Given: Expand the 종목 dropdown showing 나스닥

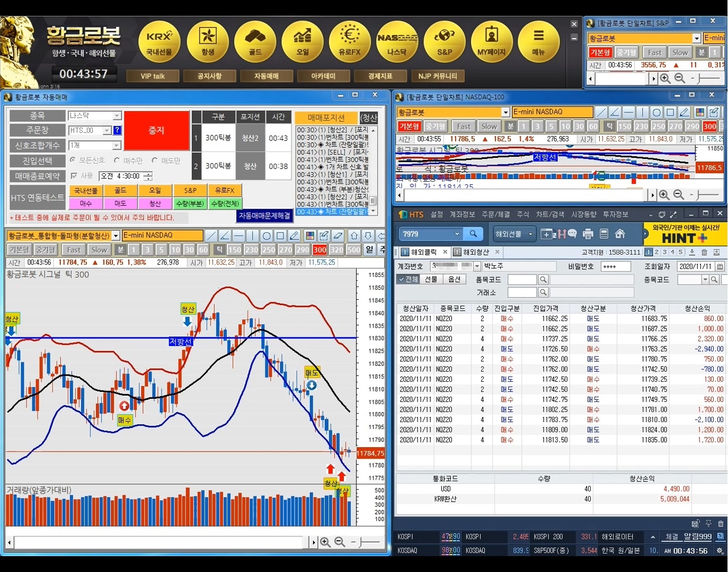Looking at the screenshot, I should (117, 115).
